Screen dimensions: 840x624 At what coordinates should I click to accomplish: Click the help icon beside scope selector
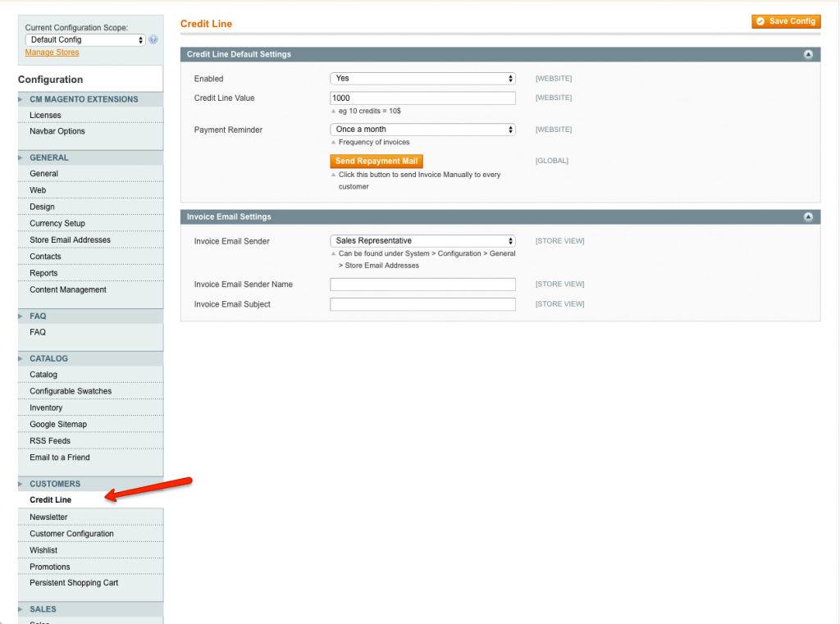click(x=153, y=39)
